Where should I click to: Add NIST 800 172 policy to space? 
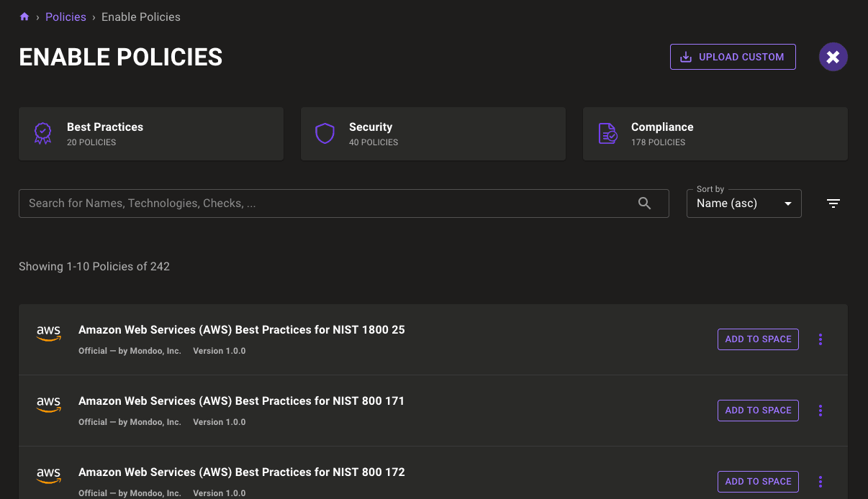[x=758, y=482]
